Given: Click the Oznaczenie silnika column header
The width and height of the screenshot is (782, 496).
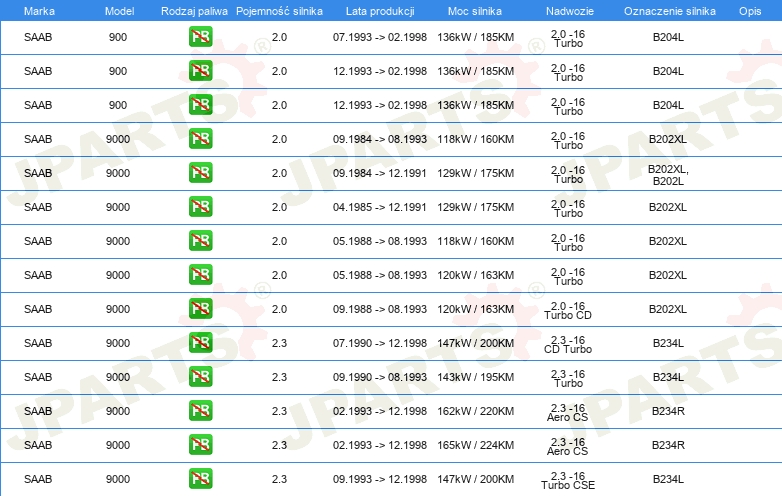Looking at the screenshot, I should pyautogui.click(x=670, y=11).
